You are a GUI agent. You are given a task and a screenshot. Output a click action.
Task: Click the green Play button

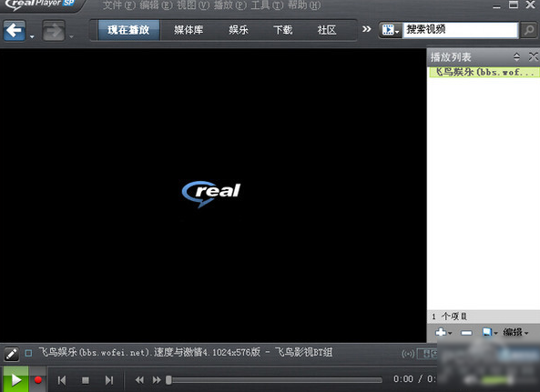coord(15,379)
